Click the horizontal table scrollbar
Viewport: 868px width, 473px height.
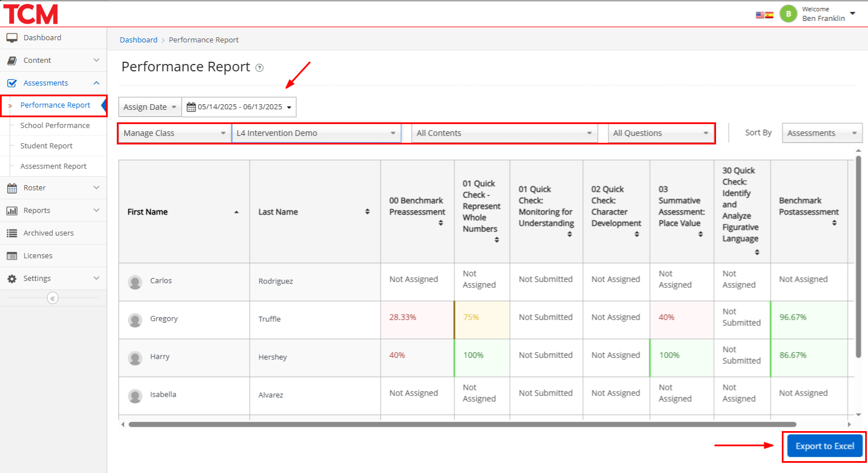click(x=462, y=424)
